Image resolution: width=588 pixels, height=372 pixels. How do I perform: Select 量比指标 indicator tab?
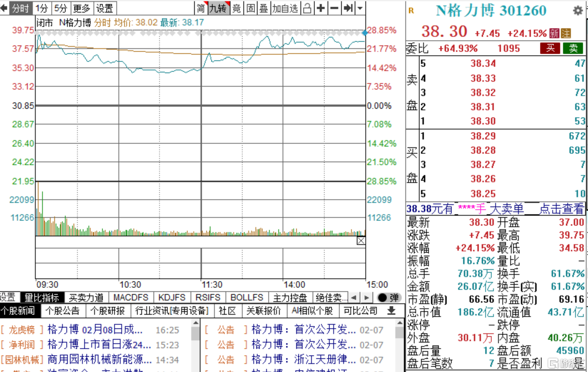point(41,297)
